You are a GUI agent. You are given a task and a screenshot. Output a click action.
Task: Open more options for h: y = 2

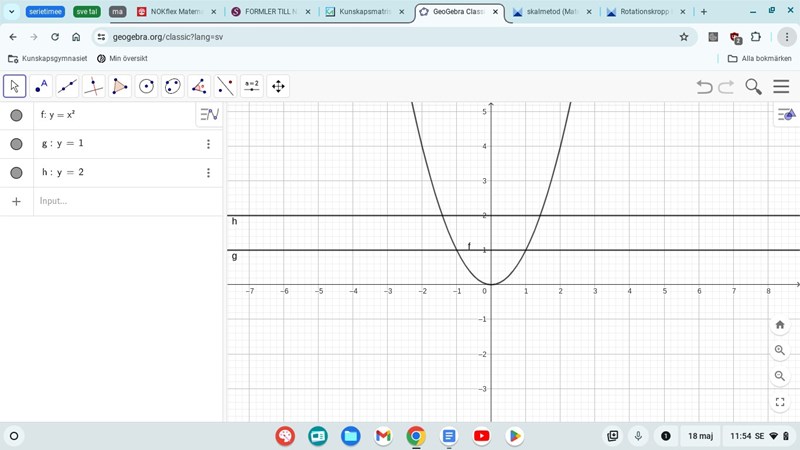[x=208, y=173]
